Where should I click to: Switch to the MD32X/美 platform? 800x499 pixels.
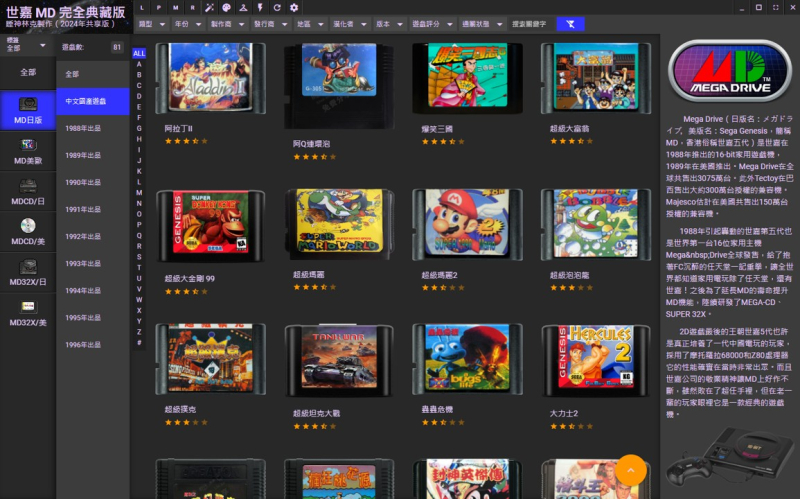28,313
